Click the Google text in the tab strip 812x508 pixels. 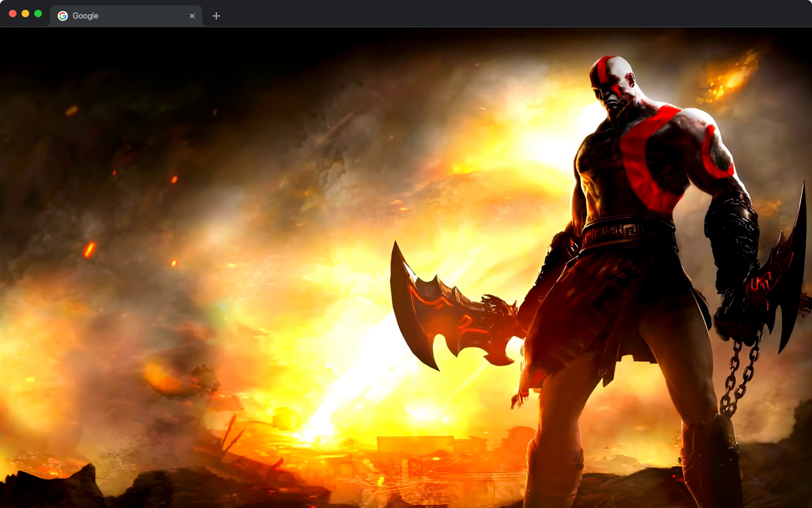pos(86,15)
